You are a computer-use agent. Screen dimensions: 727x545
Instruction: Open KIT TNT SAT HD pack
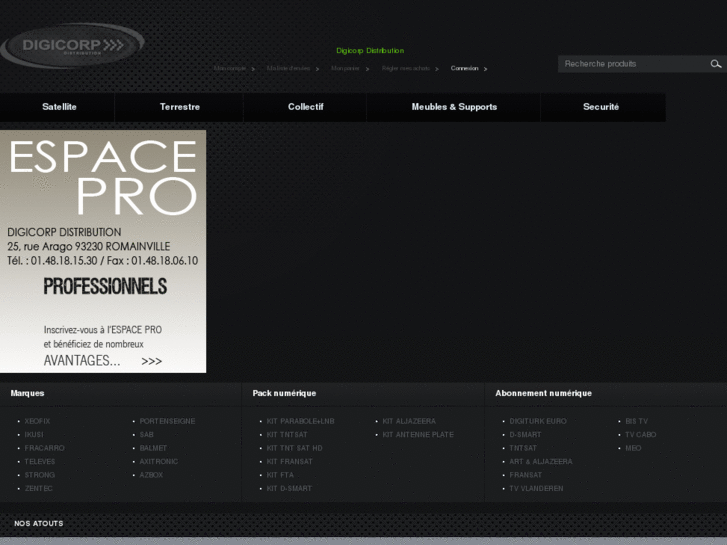(294, 448)
